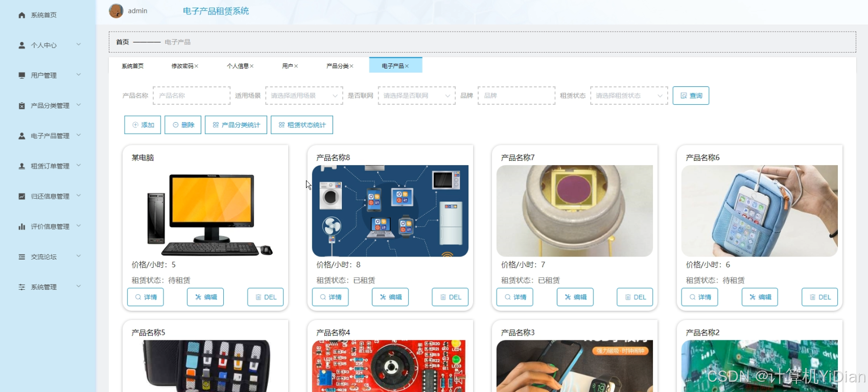Open 产品分类统计 statistics
This screenshot has width=868, height=392.
[236, 125]
